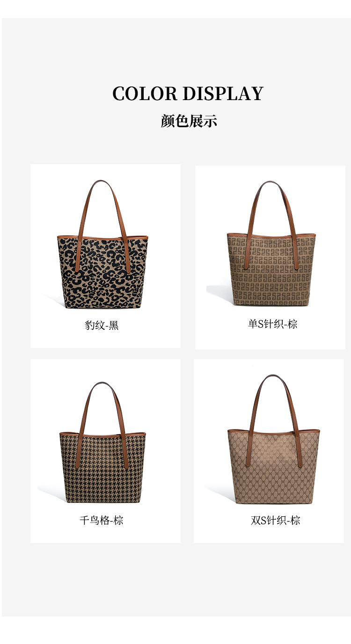The width and height of the screenshot is (351, 644).
Task: Select the houndstooth brown tote bag image
Action: click(x=102, y=442)
